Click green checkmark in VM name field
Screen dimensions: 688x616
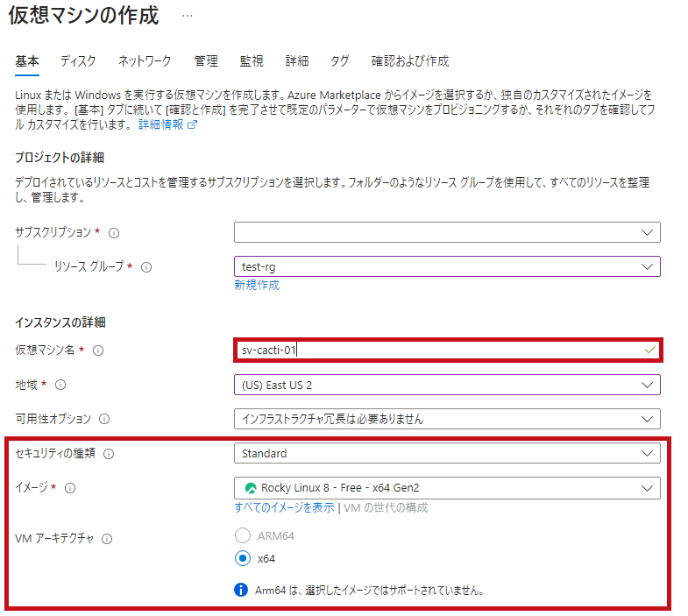click(x=650, y=350)
